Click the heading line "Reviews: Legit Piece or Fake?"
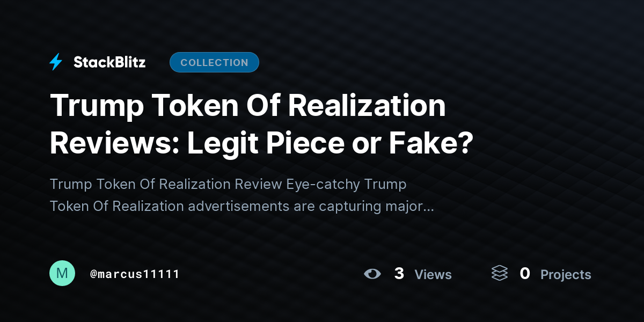Image resolution: width=644 pixels, height=322 pixels. [x=261, y=144]
